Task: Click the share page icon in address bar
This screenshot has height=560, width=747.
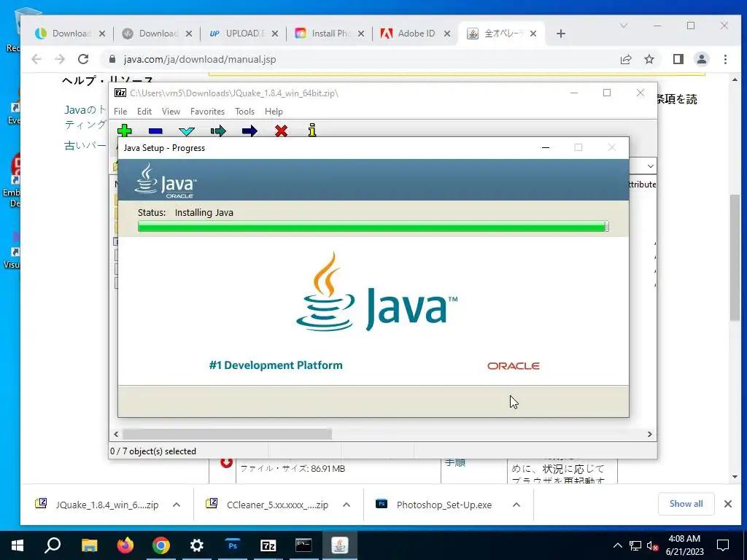Action: point(626,59)
